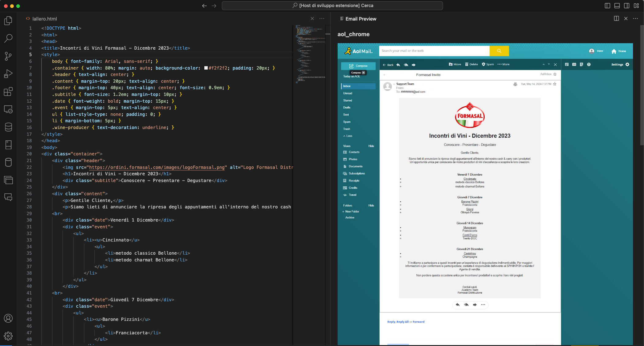Viewport: 644px width, 346px height.
Task: Open more actions for lallero.html editor
Action: 322,19
